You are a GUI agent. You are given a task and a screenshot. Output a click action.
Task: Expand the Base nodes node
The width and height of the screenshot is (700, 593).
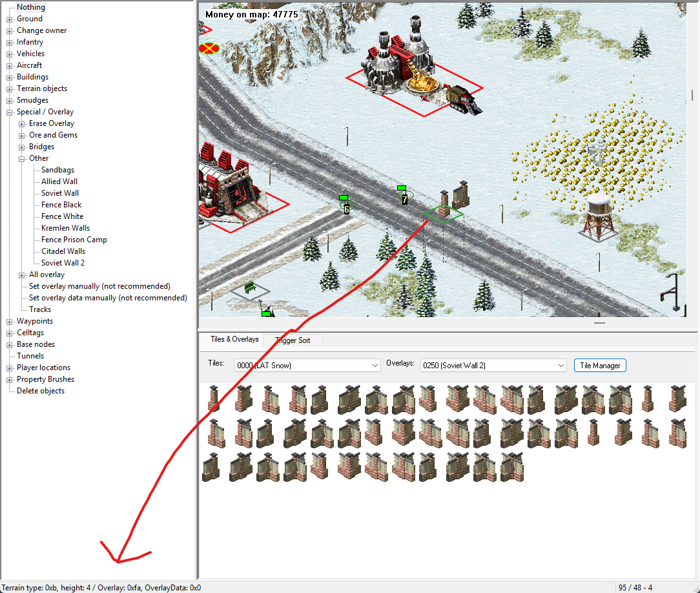(x=10, y=345)
